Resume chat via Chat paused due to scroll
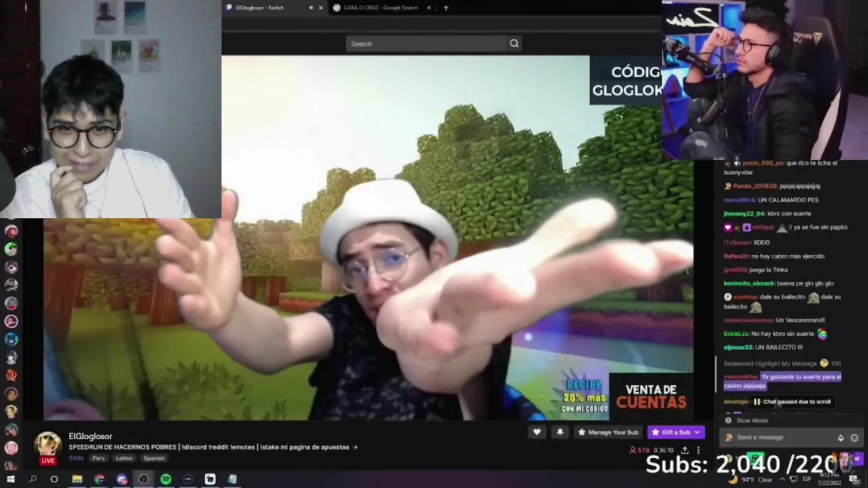 791,401
